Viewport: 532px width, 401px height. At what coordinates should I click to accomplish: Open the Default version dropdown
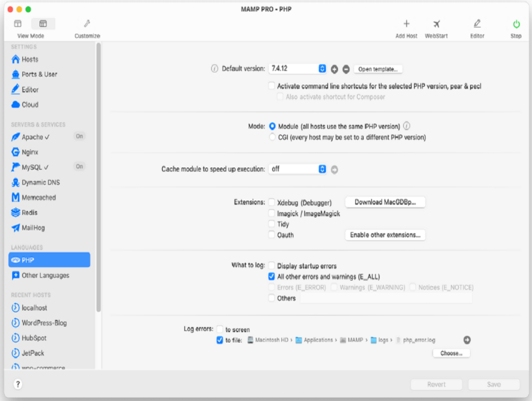[297, 68]
